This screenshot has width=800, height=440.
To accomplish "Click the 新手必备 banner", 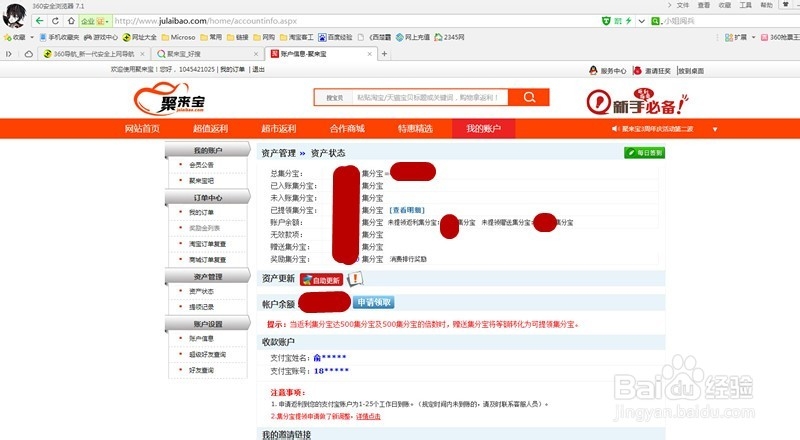I will (x=637, y=101).
